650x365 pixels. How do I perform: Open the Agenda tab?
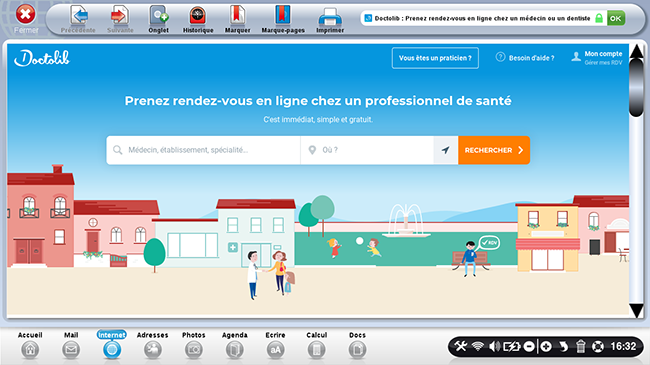coord(235,345)
